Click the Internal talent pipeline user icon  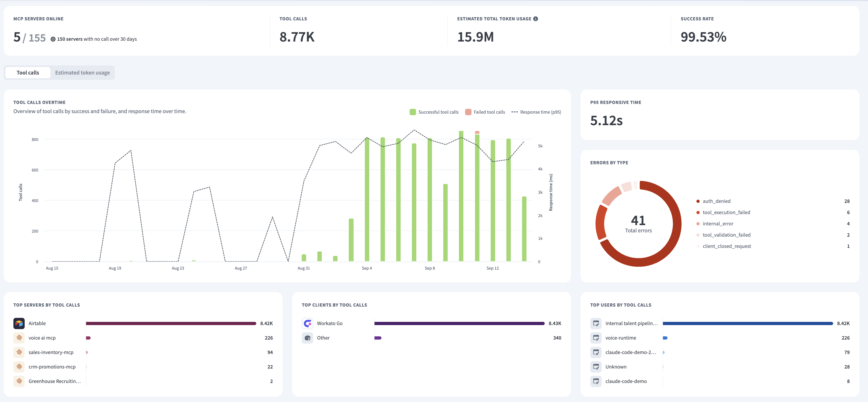pyautogui.click(x=596, y=323)
